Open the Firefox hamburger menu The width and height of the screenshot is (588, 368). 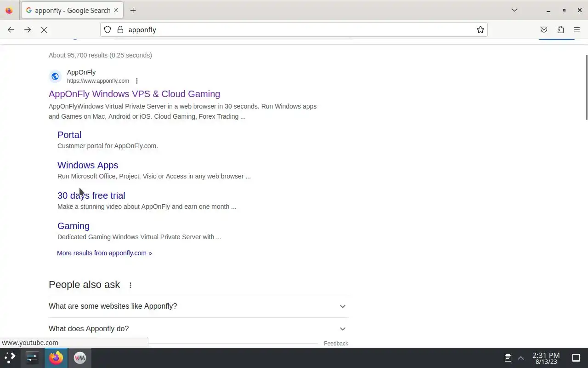(577, 29)
